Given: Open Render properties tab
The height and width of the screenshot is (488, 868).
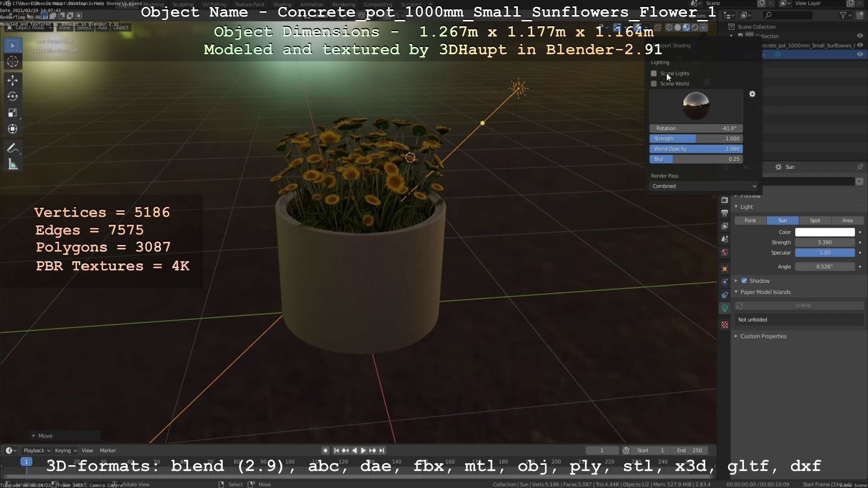Looking at the screenshot, I should (x=724, y=200).
